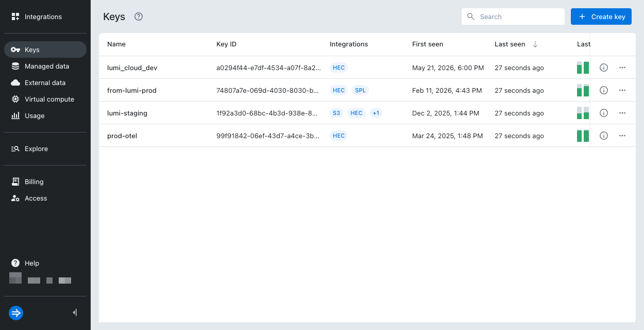Click the help icon beside Keys title
This screenshot has width=644, height=330.
139,16
